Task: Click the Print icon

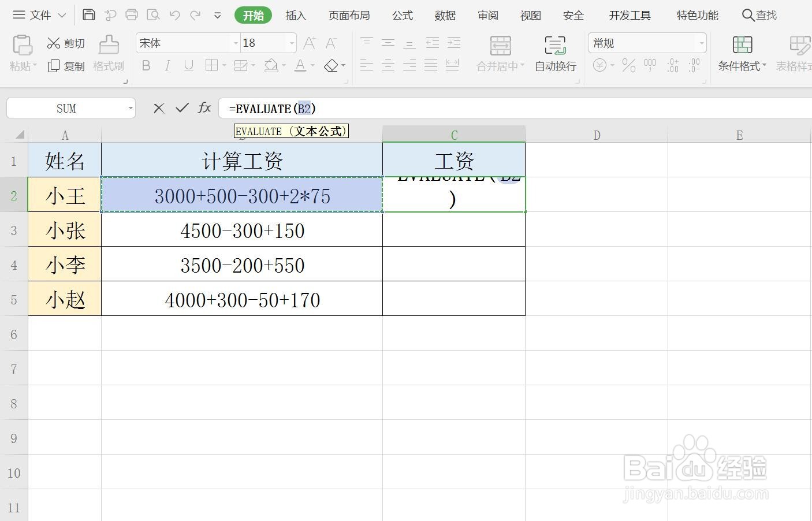Action: pyautogui.click(x=131, y=15)
